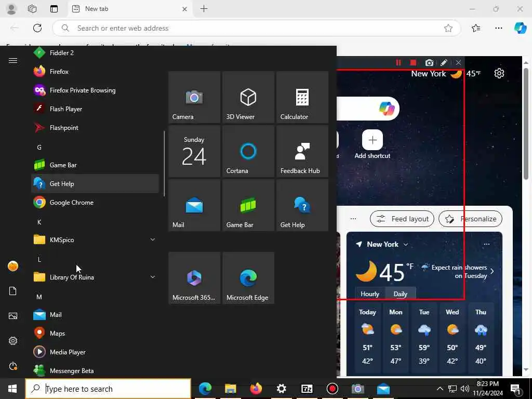Launch Google Chrome from the app list

[x=95, y=202]
